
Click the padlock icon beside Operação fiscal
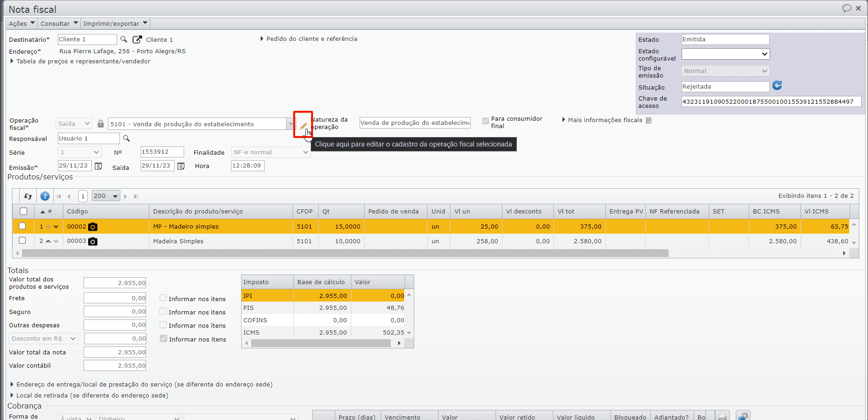(101, 123)
